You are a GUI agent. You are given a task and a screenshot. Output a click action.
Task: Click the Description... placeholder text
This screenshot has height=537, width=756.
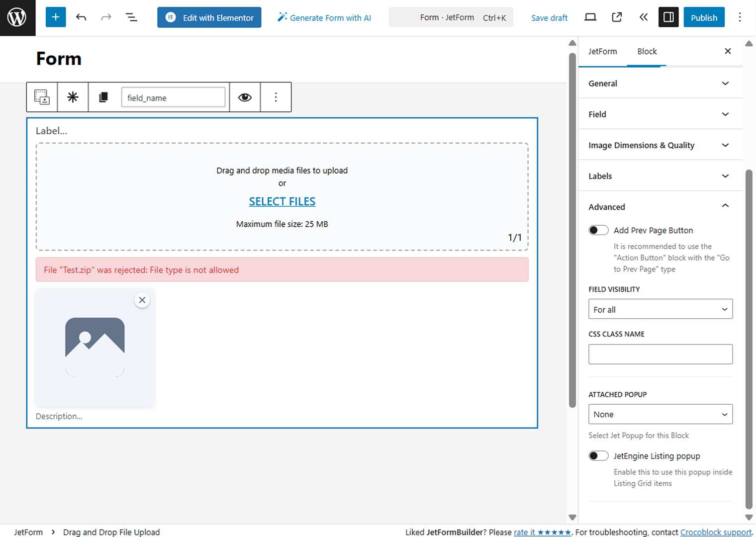pyautogui.click(x=59, y=416)
